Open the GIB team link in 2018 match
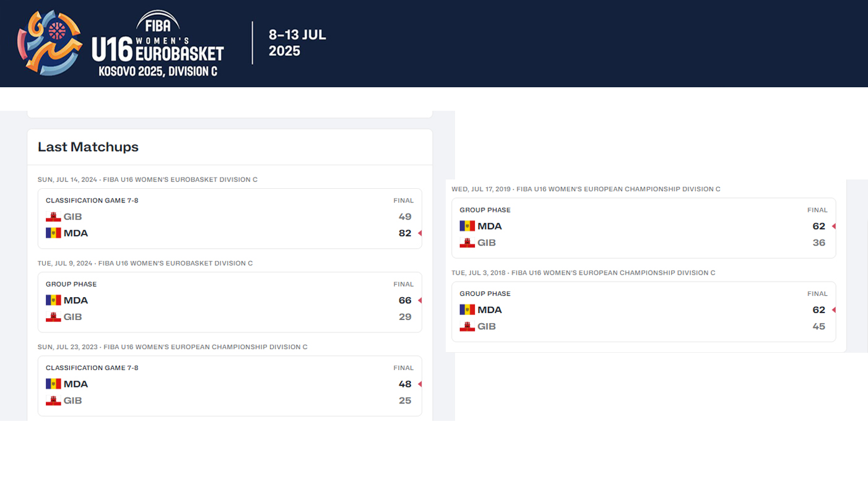868x479 pixels. click(x=487, y=326)
